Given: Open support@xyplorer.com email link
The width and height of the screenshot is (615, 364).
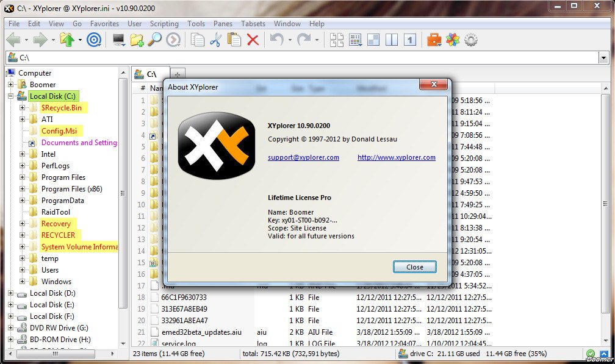Looking at the screenshot, I should pyautogui.click(x=303, y=157).
